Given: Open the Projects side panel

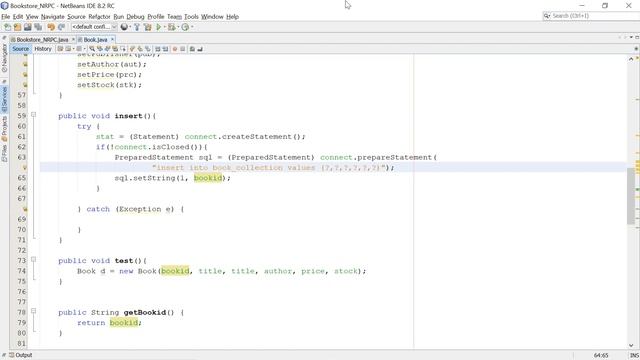Looking at the screenshot, I should tap(4, 128).
